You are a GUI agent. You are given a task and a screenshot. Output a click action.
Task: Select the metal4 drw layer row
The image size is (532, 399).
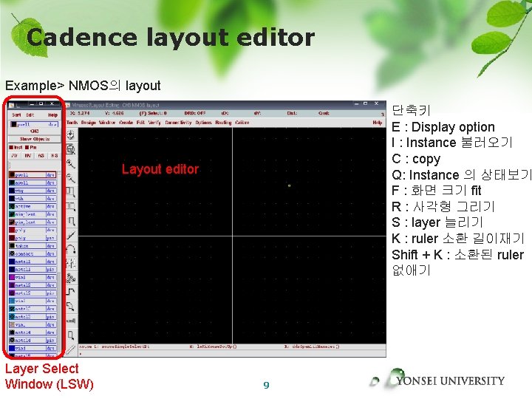(x=33, y=332)
